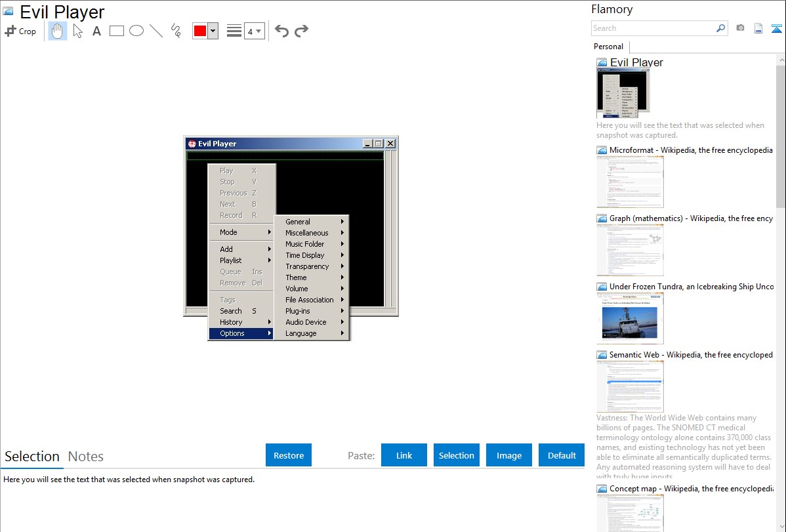Click the Flamory search magnifier icon
Screen dimensions: 786x532
pos(720,28)
